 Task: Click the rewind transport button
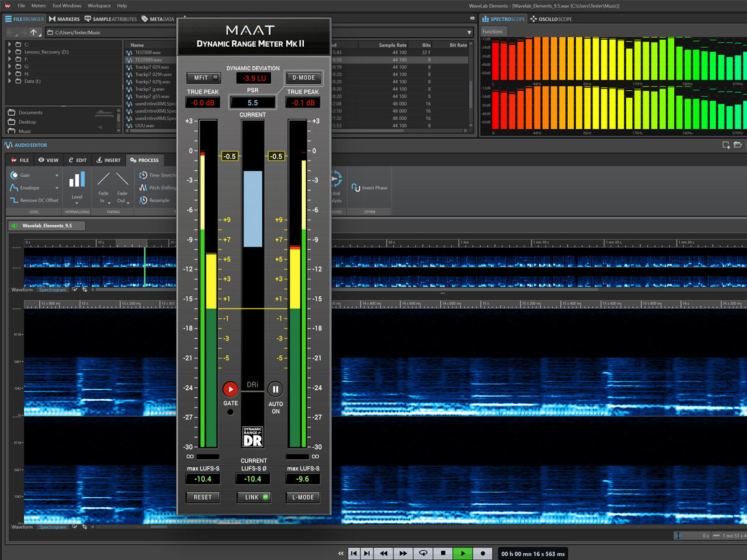click(x=384, y=553)
